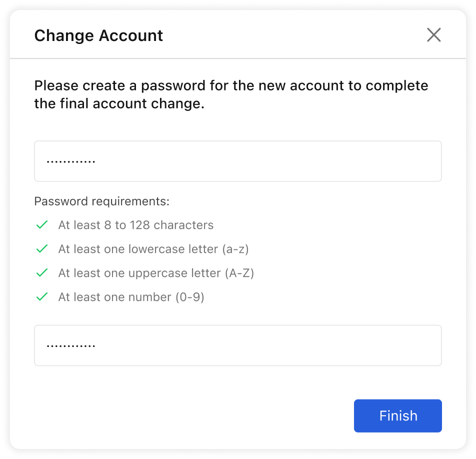Click the green checkmark for number requirement
The height and width of the screenshot is (459, 476).
click(x=42, y=297)
